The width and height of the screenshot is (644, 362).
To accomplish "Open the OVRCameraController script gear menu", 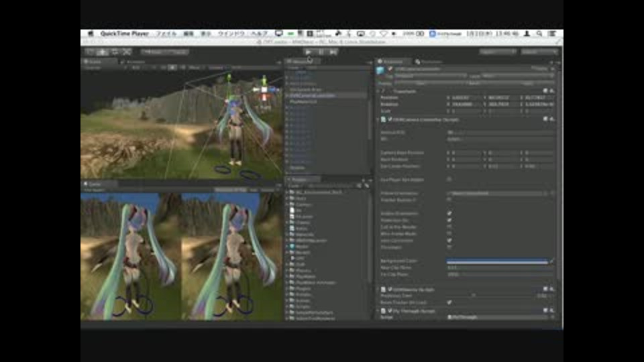I will (x=552, y=119).
